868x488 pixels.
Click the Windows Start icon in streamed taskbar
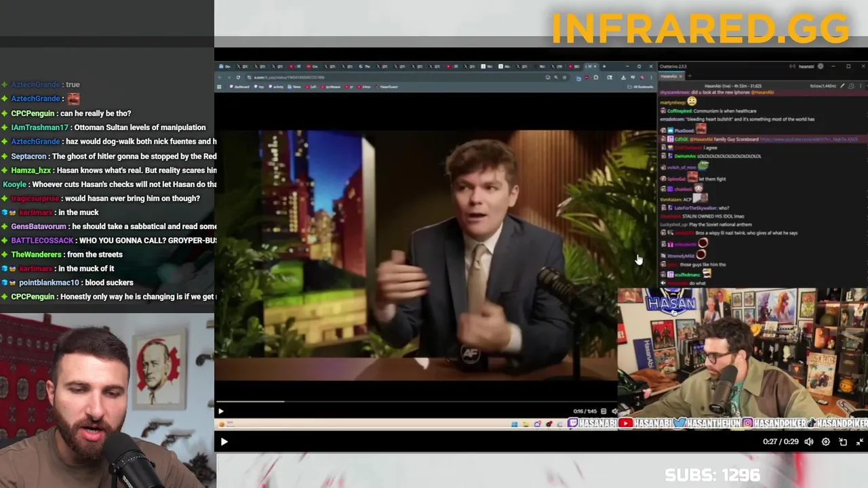click(514, 424)
